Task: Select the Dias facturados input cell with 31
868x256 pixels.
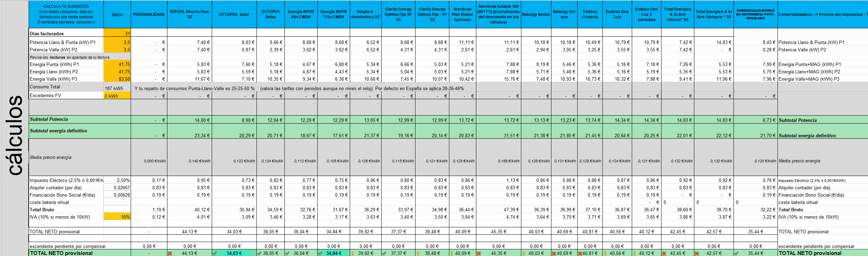Action: (117, 33)
